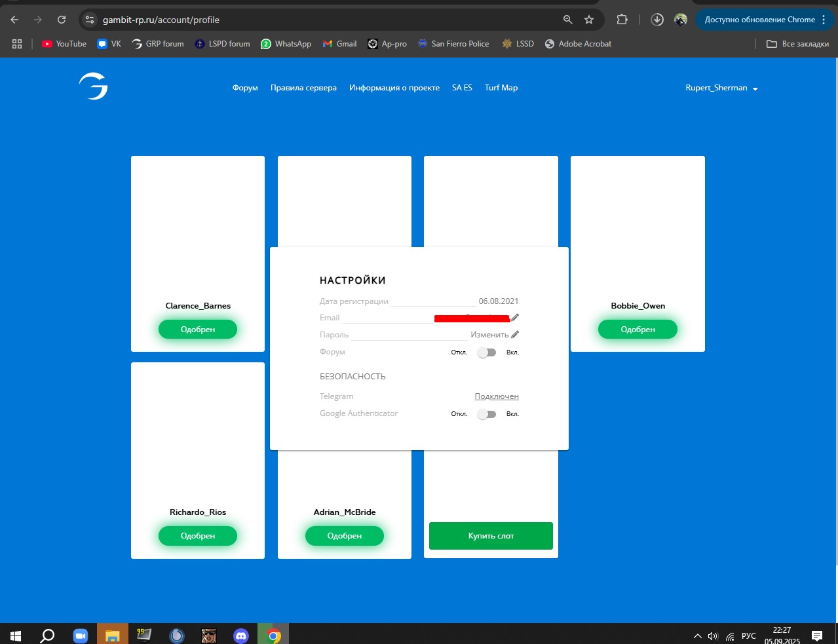Click the Adrian_McBride name
The height and width of the screenshot is (644, 838).
(x=345, y=512)
